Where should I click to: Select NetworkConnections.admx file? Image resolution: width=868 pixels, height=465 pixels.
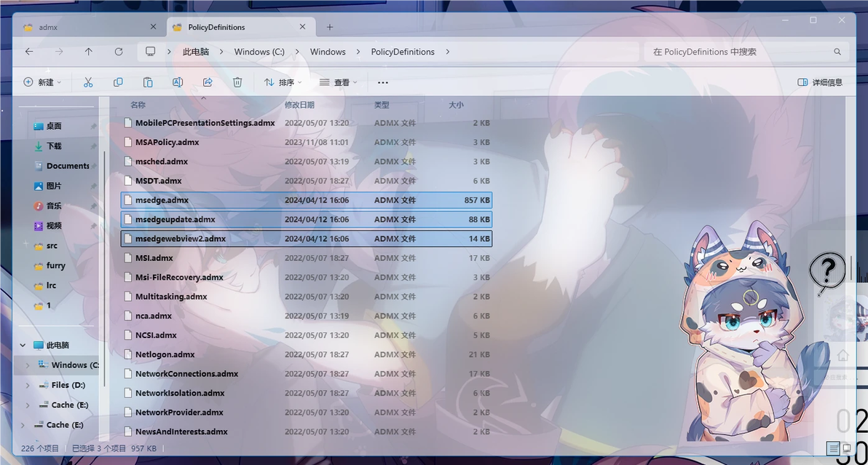[307, 374]
